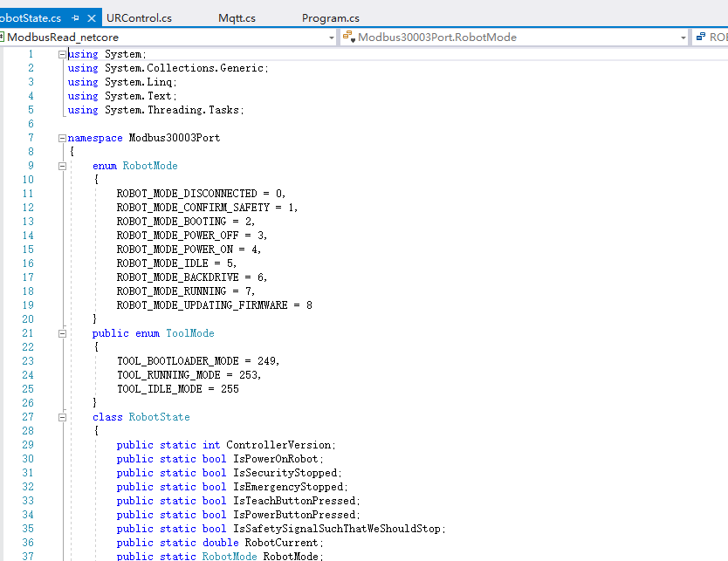Click the IsSecurityStopped field
This screenshot has width=728, height=561.
coord(285,473)
